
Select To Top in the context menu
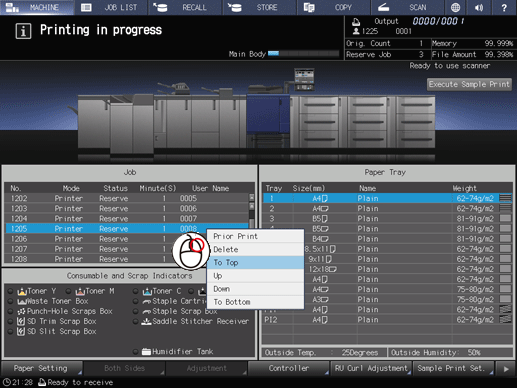255,262
